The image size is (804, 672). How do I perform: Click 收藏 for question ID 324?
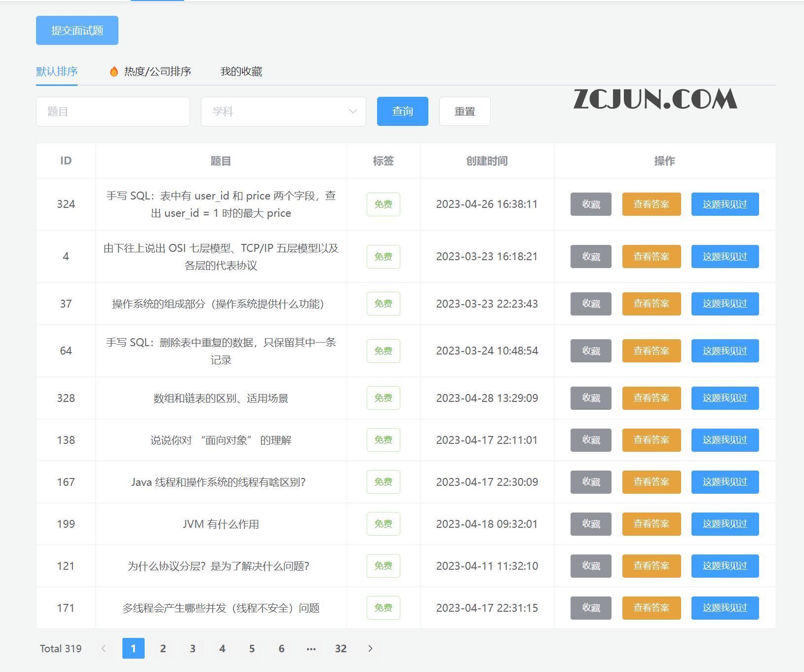coord(590,204)
